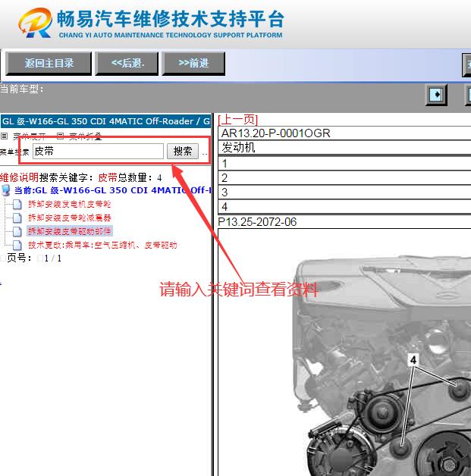Viewport: 471px width, 476px height.
Task: Click document icon beside 拆卸安装发电机皮带轮
Action: click(17, 205)
